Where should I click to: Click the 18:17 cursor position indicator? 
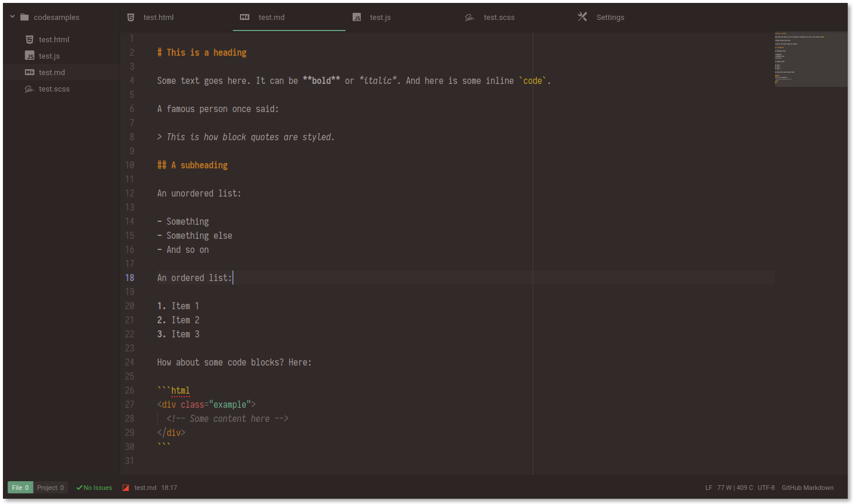point(169,488)
